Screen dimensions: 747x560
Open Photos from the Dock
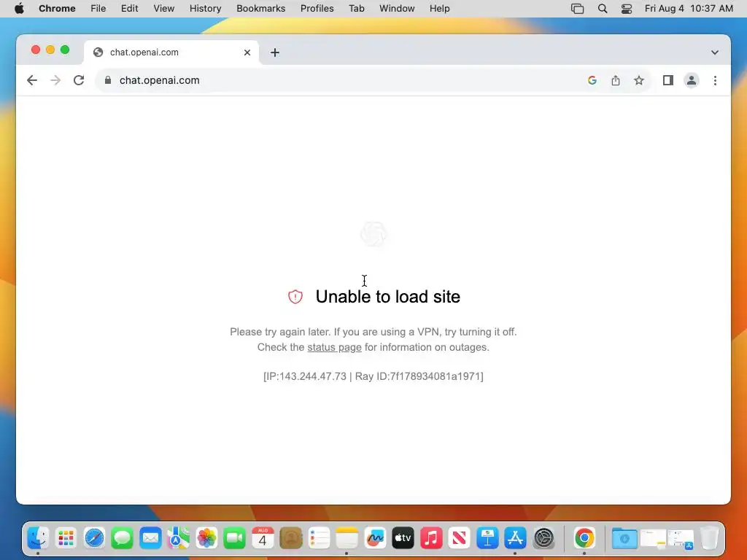point(206,538)
